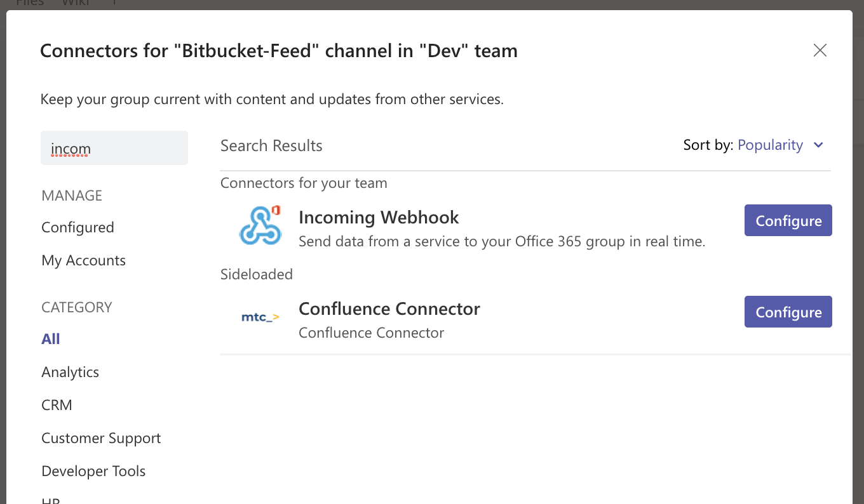Select the All category filter
The height and width of the screenshot is (504, 864).
[x=50, y=338]
